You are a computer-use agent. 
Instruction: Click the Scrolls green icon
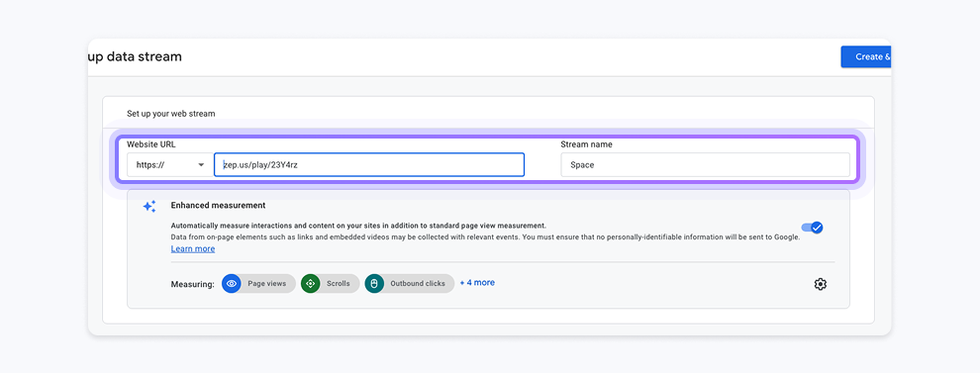click(x=310, y=284)
